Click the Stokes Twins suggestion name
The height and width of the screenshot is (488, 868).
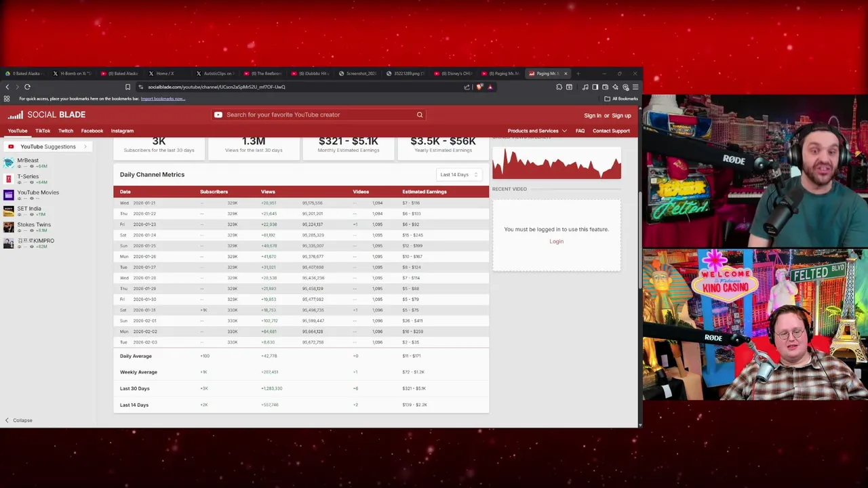pyautogui.click(x=34, y=224)
